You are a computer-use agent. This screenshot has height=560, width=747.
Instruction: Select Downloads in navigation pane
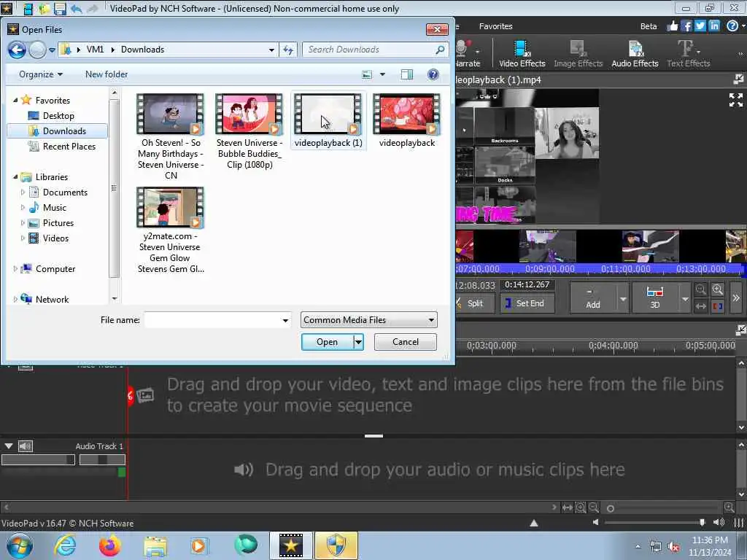pyautogui.click(x=57, y=131)
